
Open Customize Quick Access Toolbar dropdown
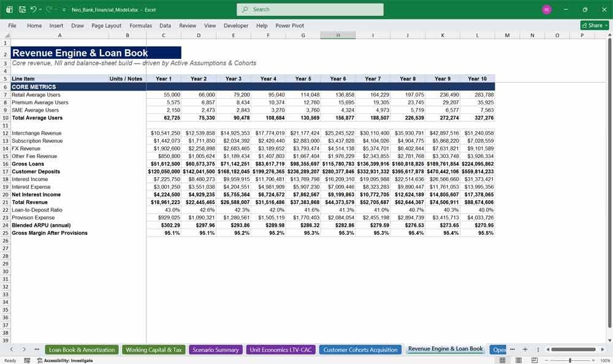[64, 10]
